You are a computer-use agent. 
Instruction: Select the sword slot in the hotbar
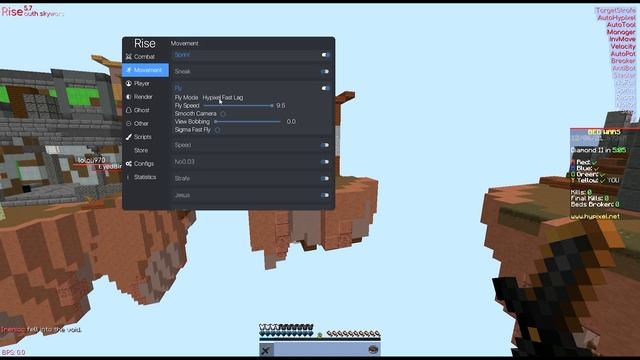(266, 350)
